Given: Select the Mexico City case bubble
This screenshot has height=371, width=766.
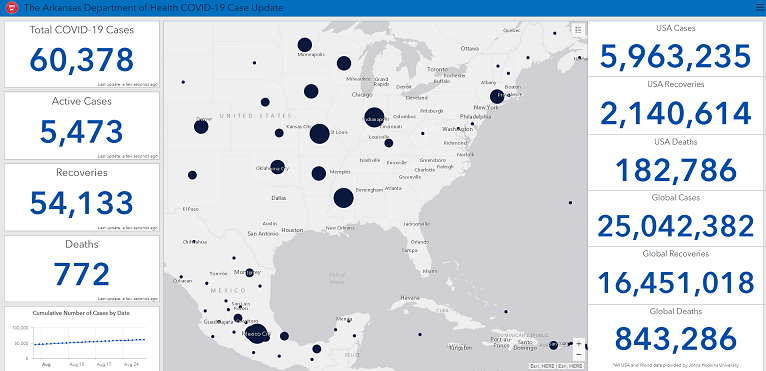Looking at the screenshot, I should (x=257, y=333).
